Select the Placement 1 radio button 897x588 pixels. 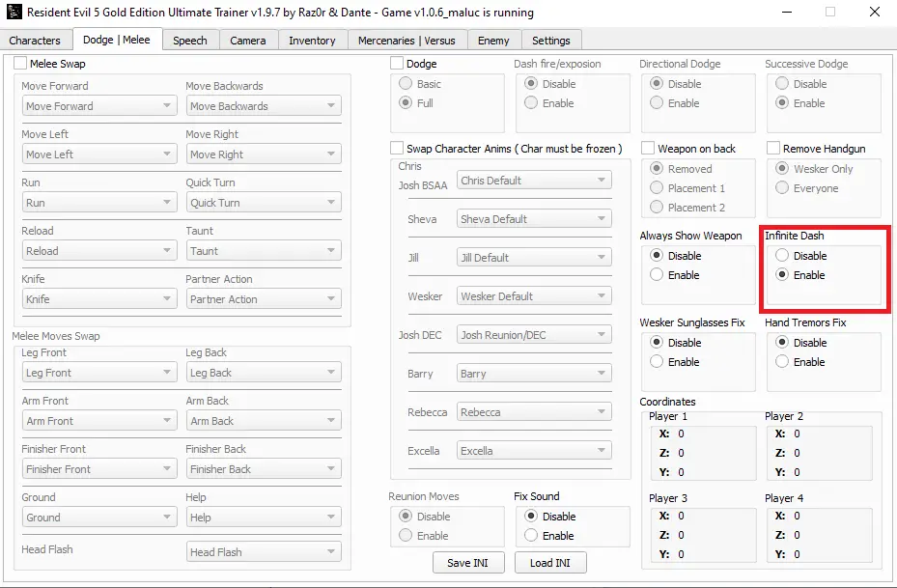657,188
